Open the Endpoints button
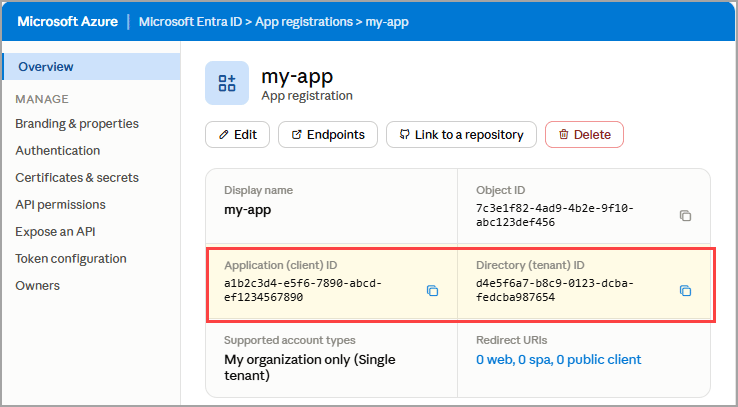 (x=328, y=135)
